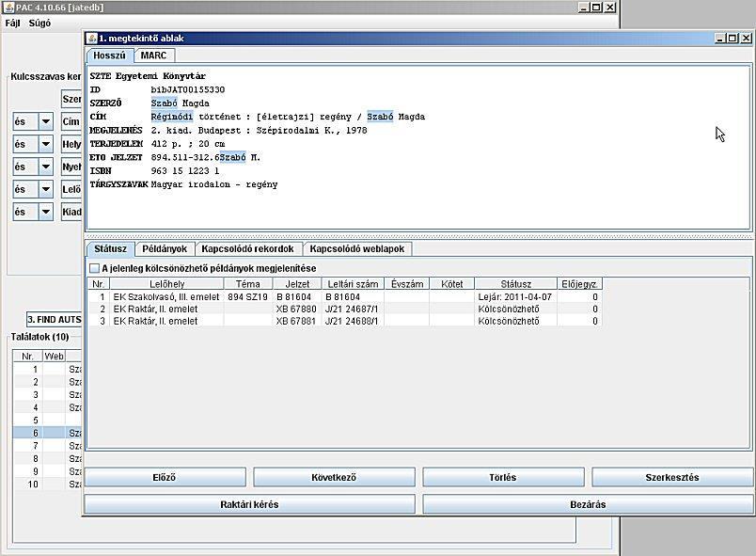The width and height of the screenshot is (756, 556).
Task: Select the Státusz tab
Action: click(x=110, y=248)
